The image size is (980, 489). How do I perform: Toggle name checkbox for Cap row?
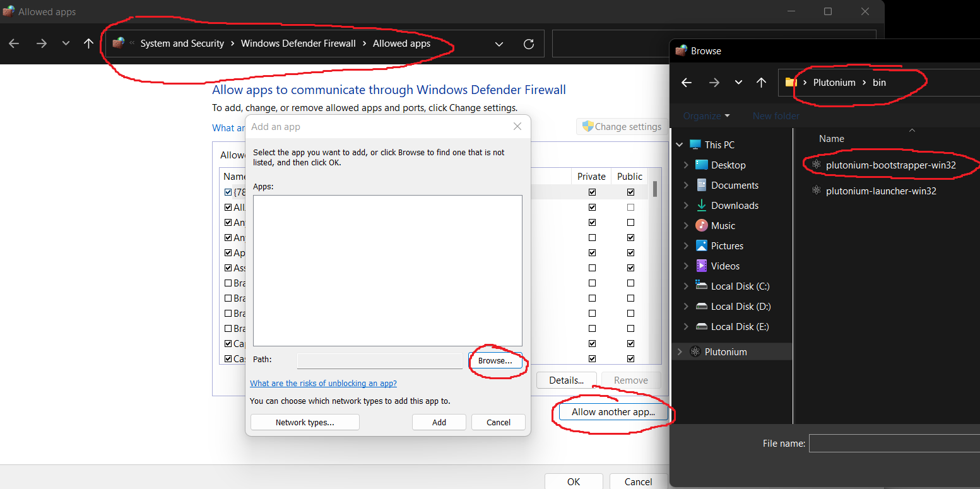(x=228, y=343)
